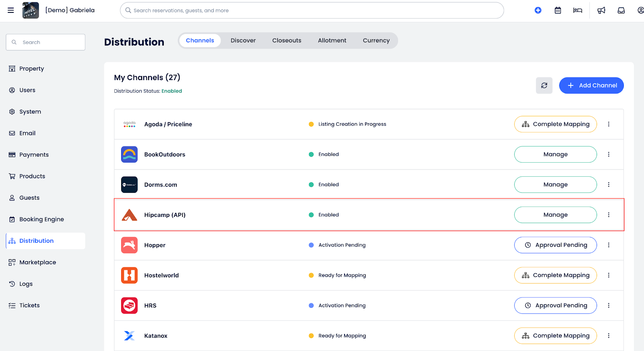The width and height of the screenshot is (644, 351).
Task: Open the Allotment tab
Action: 332,41
